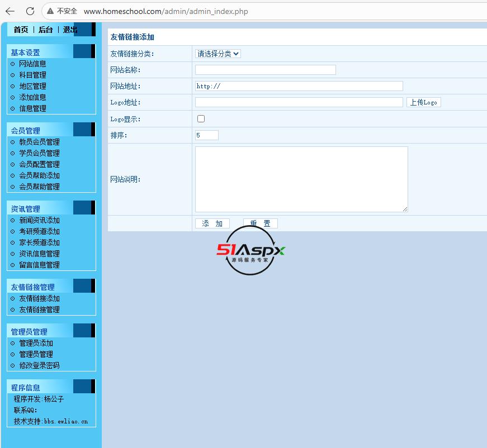
Task: Click into 网站说明 text area
Action: point(301,179)
